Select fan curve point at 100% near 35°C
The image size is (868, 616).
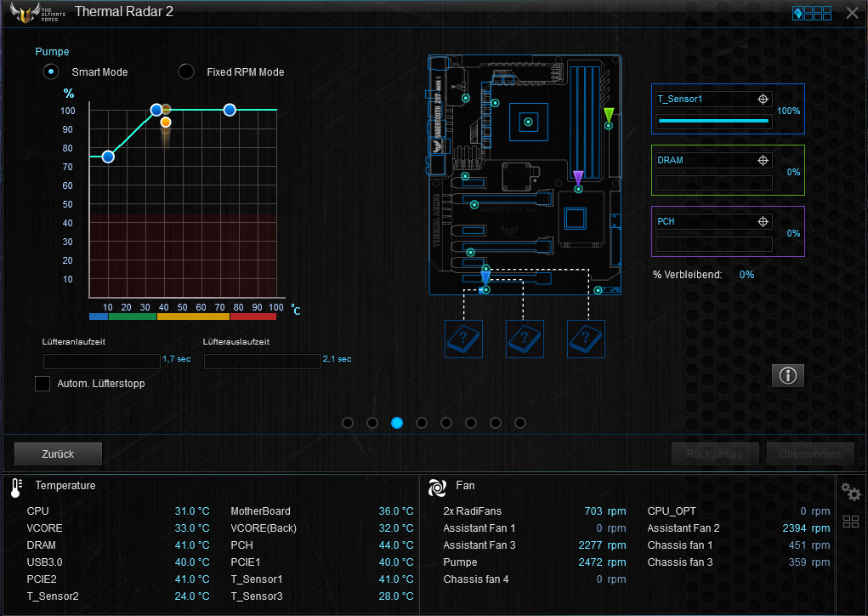tap(156, 110)
